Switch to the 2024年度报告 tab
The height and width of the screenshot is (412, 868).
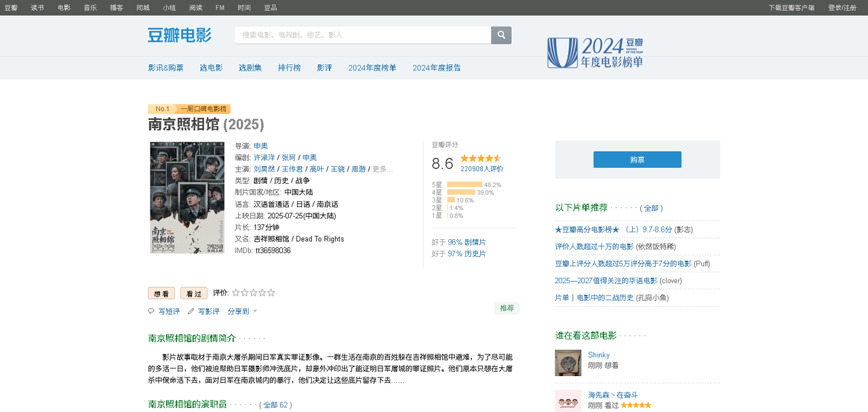[x=437, y=68]
